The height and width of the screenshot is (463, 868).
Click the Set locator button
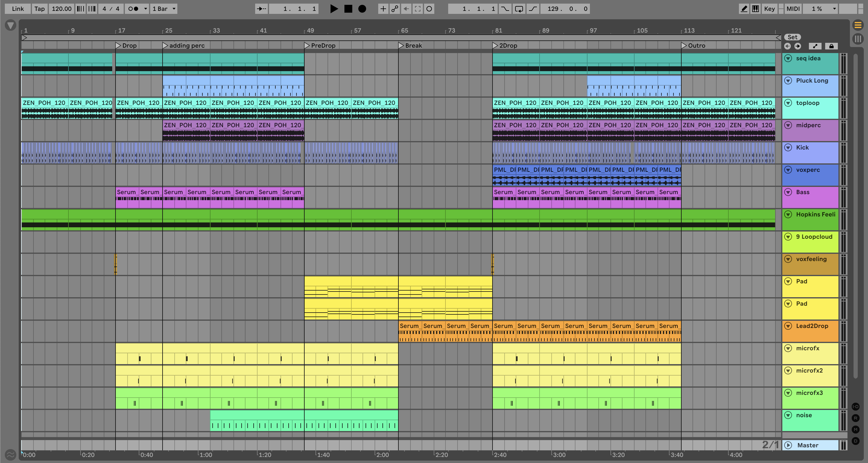[792, 37]
